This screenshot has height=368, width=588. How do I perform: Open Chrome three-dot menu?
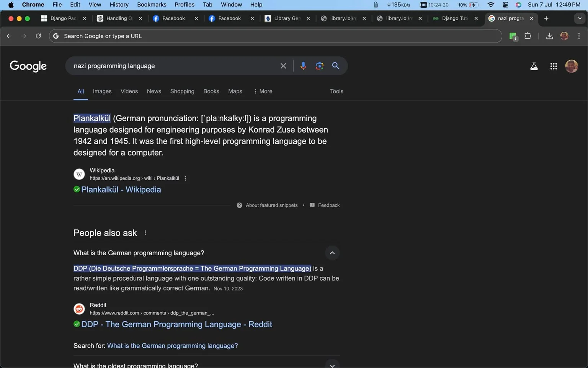pos(579,36)
